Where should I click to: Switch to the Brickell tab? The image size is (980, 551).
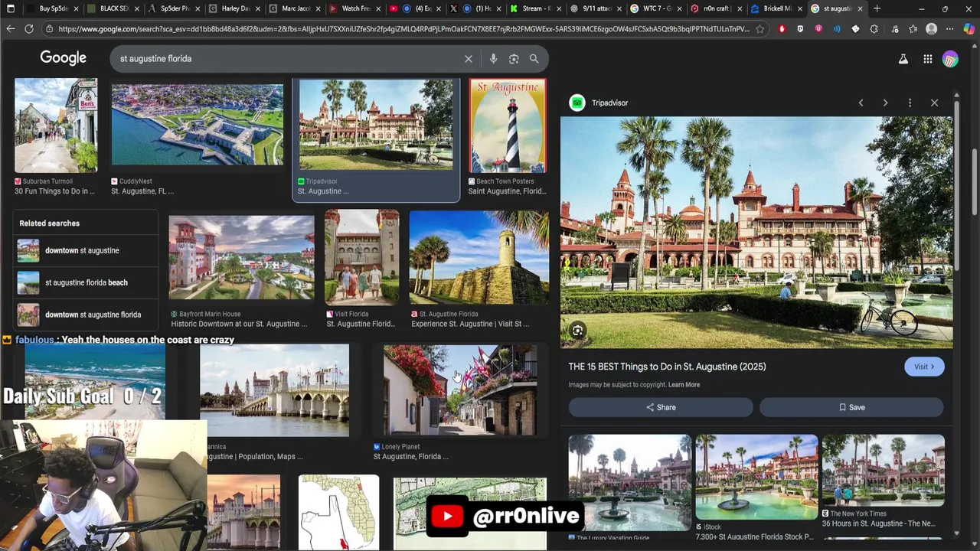(x=775, y=8)
